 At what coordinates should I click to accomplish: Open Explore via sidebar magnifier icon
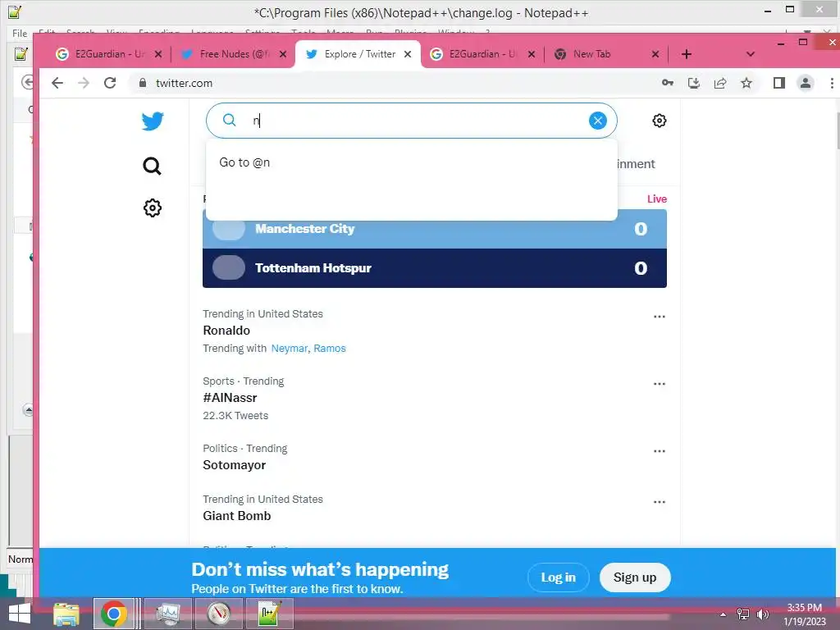(x=152, y=166)
